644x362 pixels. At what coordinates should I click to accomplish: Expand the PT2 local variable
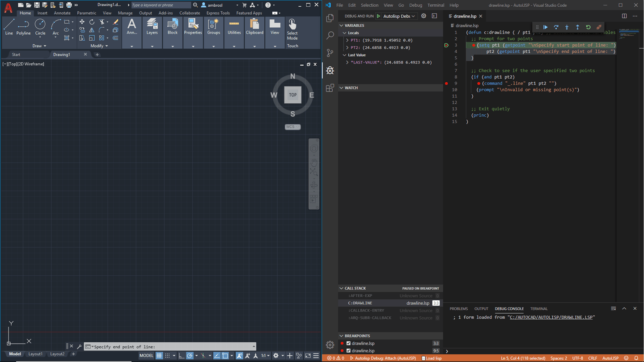pos(347,47)
